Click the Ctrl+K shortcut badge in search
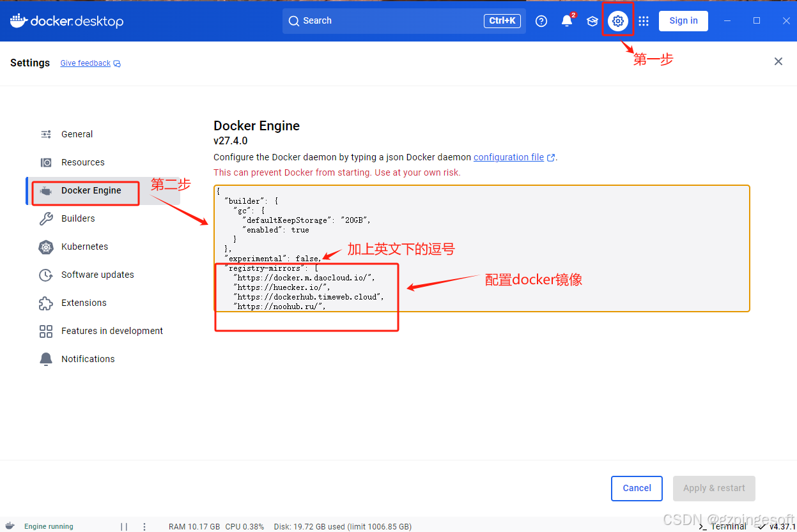The width and height of the screenshot is (797, 532). [x=502, y=21]
